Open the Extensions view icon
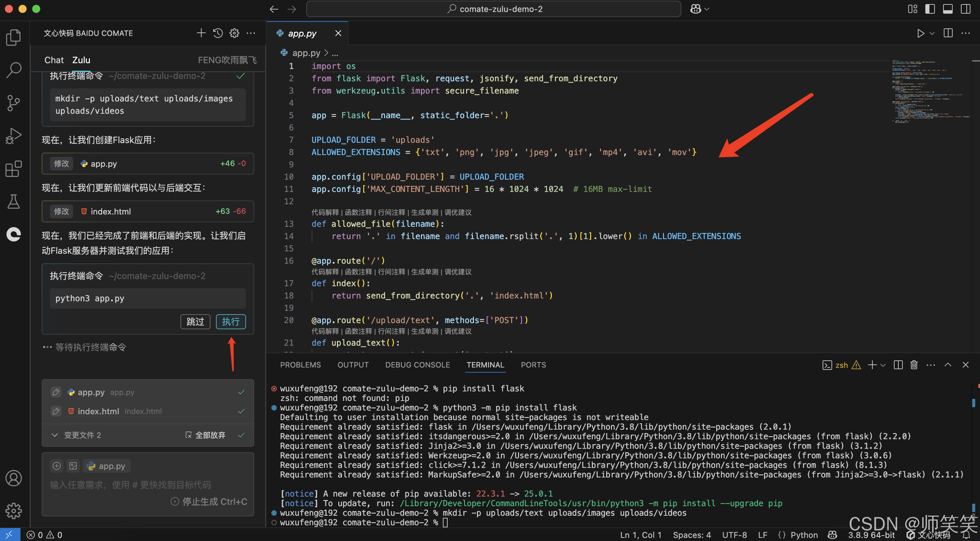 (14, 169)
